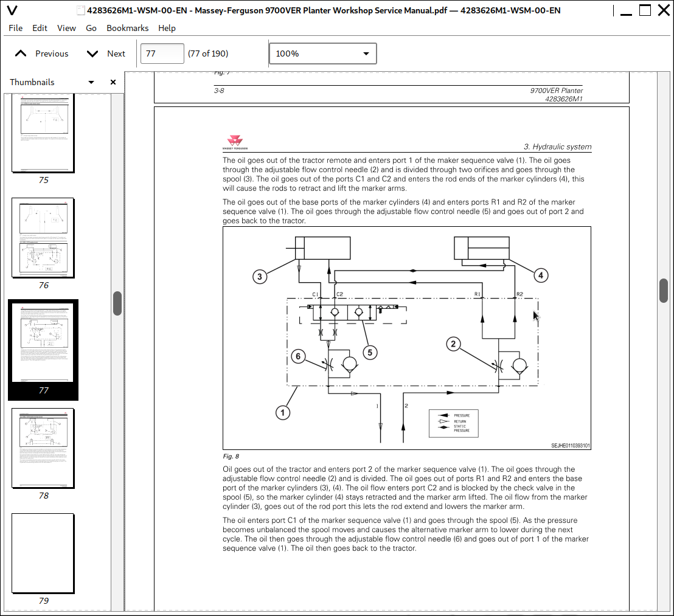Select page 79 thumbnail

tap(43, 553)
